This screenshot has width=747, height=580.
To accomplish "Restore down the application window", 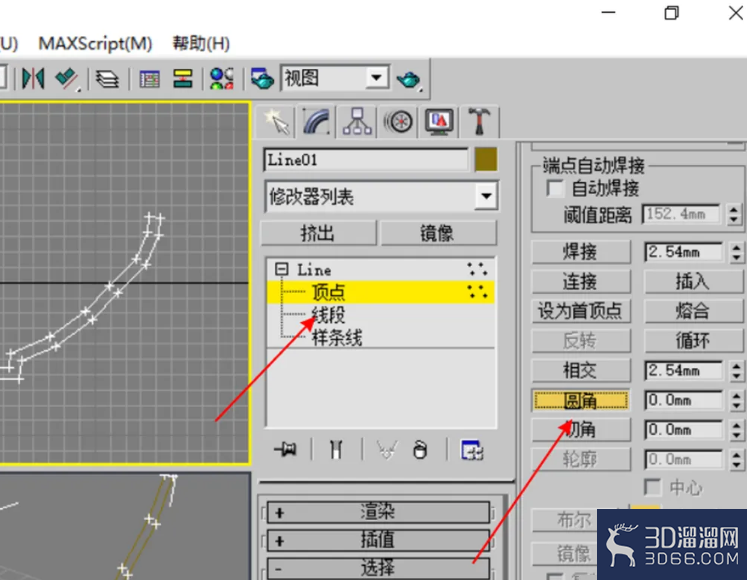I will pyautogui.click(x=671, y=13).
